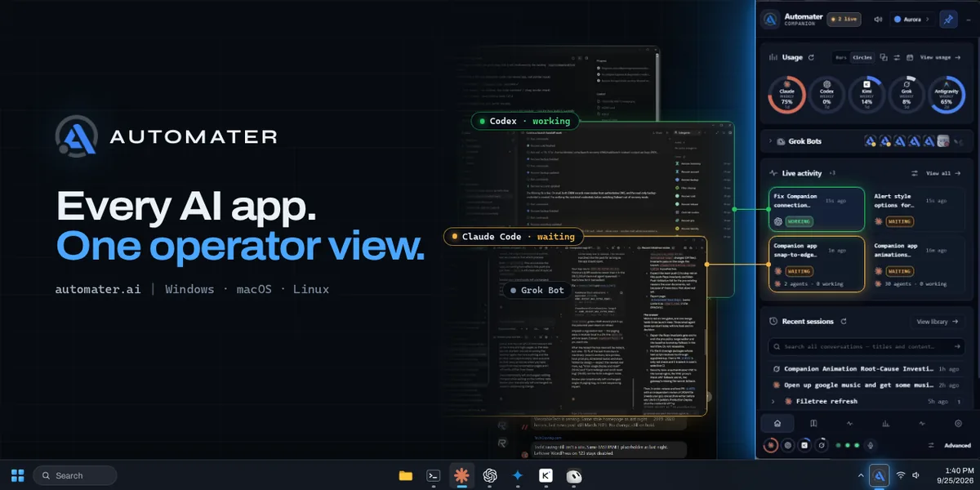Select the Claude 75% usage ring
This screenshot has height=490, width=980.
(x=786, y=95)
